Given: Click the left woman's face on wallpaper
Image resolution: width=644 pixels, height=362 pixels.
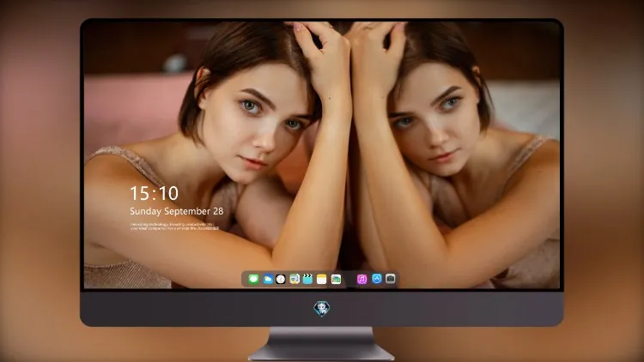Looking at the screenshot, I should [257, 124].
